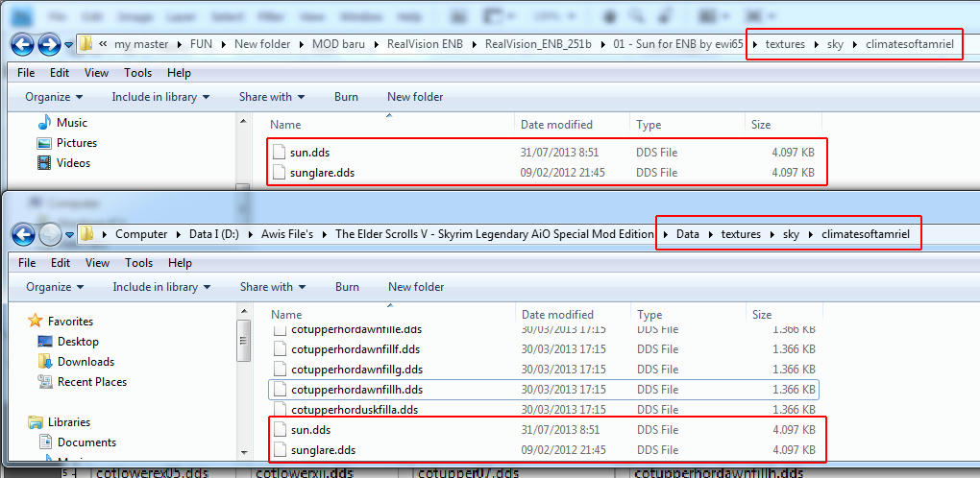The height and width of the screenshot is (478, 980).
Task: Click New folder button in the bottom window
Action: tap(416, 287)
